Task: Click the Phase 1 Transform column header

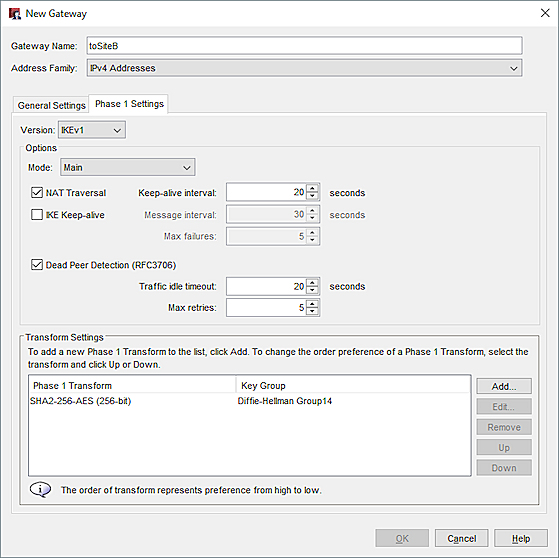Action: [132, 385]
